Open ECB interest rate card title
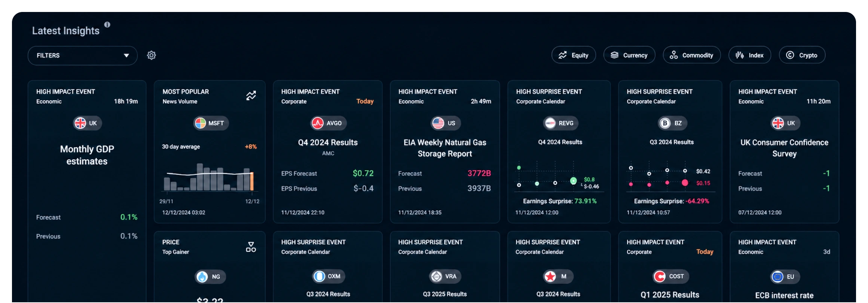This screenshot has height=303, width=868. (784, 296)
